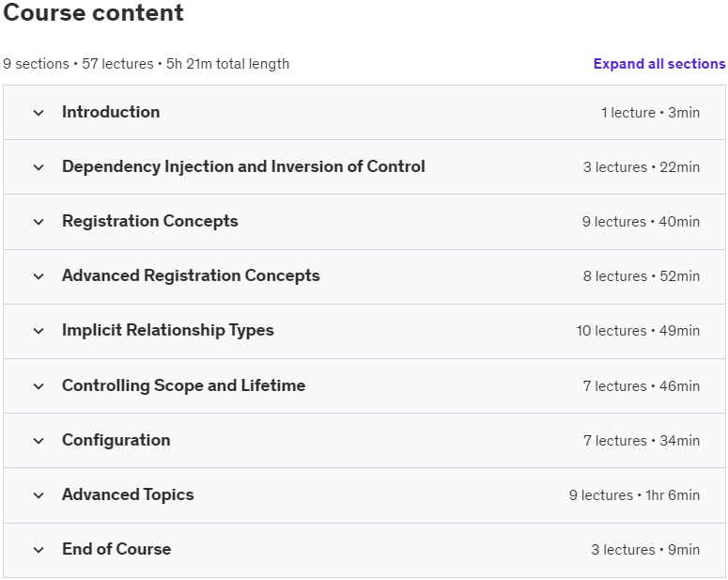Select the Introduction section title
The height and width of the screenshot is (580, 728).
tap(111, 112)
